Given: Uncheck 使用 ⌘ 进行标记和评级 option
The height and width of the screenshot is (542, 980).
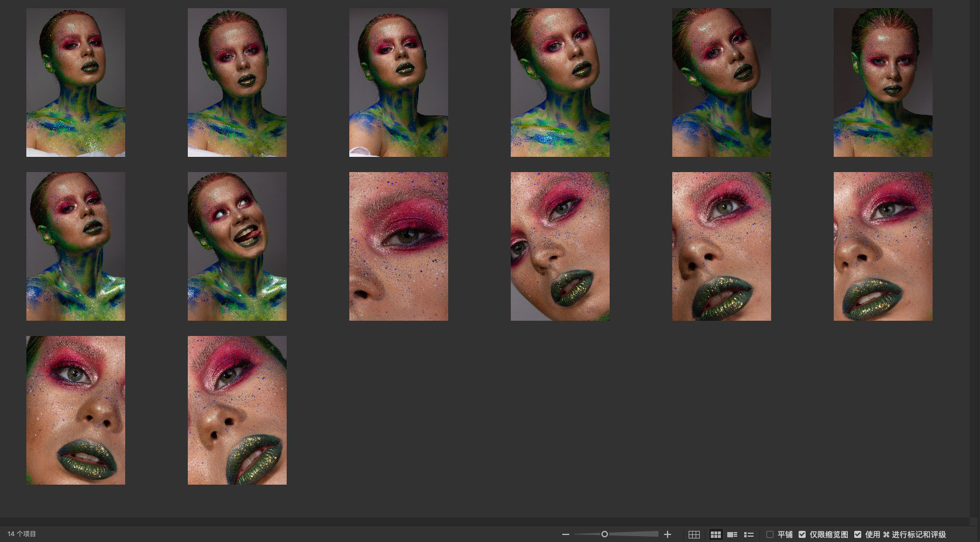Looking at the screenshot, I should coord(858,534).
